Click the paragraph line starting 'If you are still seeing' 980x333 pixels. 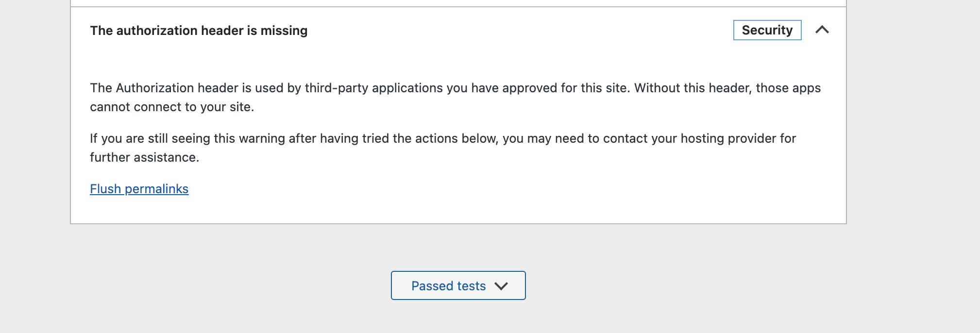pyautogui.click(x=443, y=138)
